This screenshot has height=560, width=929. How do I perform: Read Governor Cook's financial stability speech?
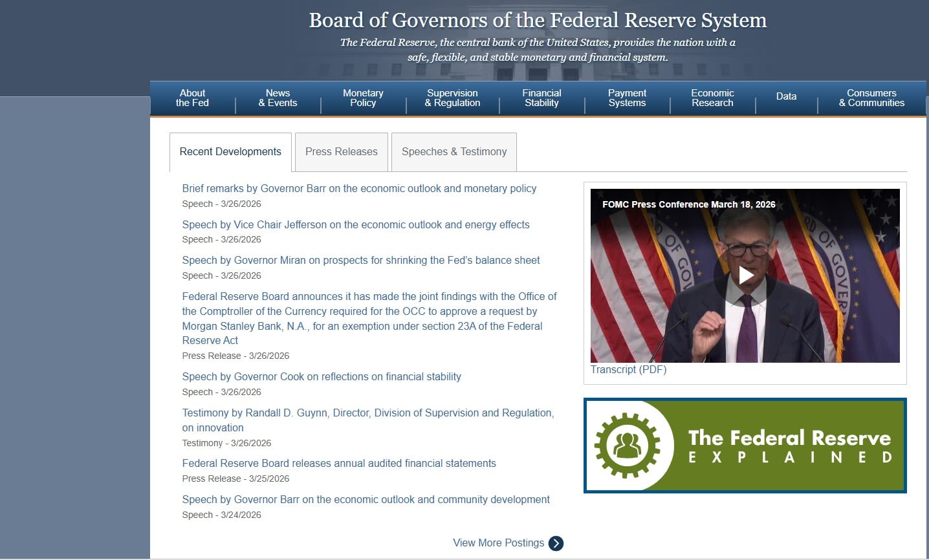tap(322, 377)
